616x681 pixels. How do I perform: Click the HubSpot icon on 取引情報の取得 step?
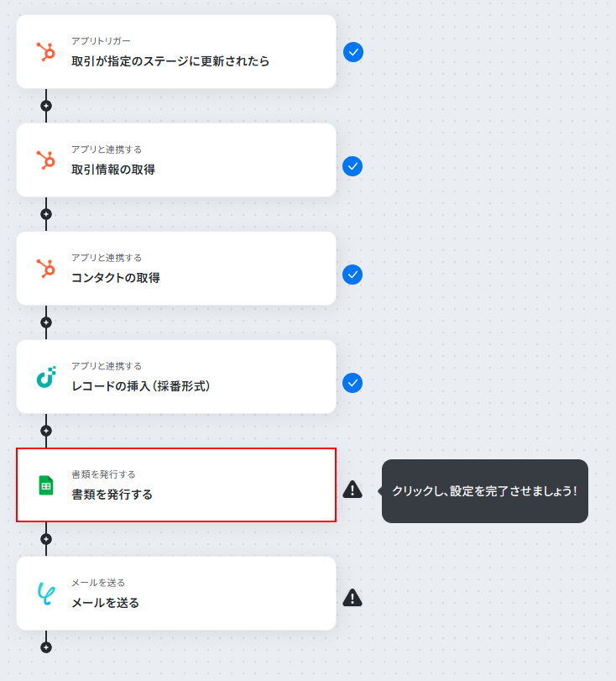click(46, 160)
